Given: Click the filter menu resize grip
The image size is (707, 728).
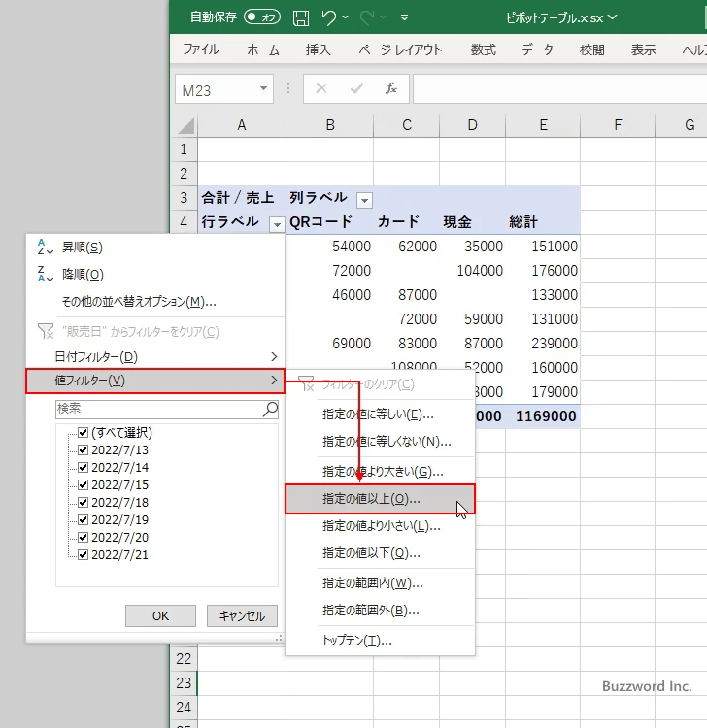Looking at the screenshot, I should coord(279,639).
